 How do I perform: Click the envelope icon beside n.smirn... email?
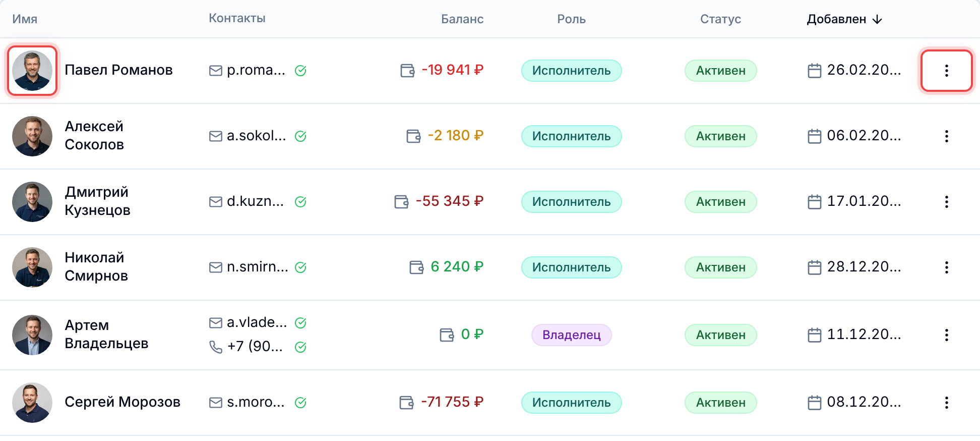[x=216, y=267]
